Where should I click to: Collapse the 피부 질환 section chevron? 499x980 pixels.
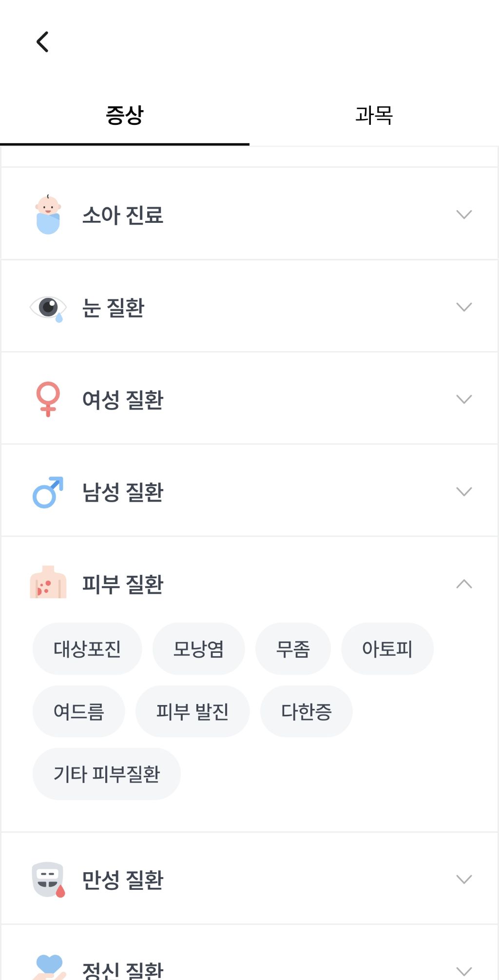coord(464,584)
